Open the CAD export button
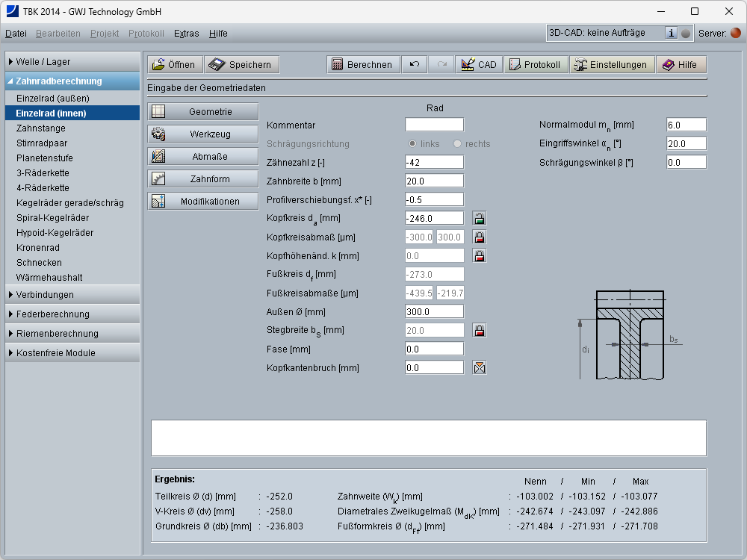Viewport: 747px width, 560px height. (479, 65)
